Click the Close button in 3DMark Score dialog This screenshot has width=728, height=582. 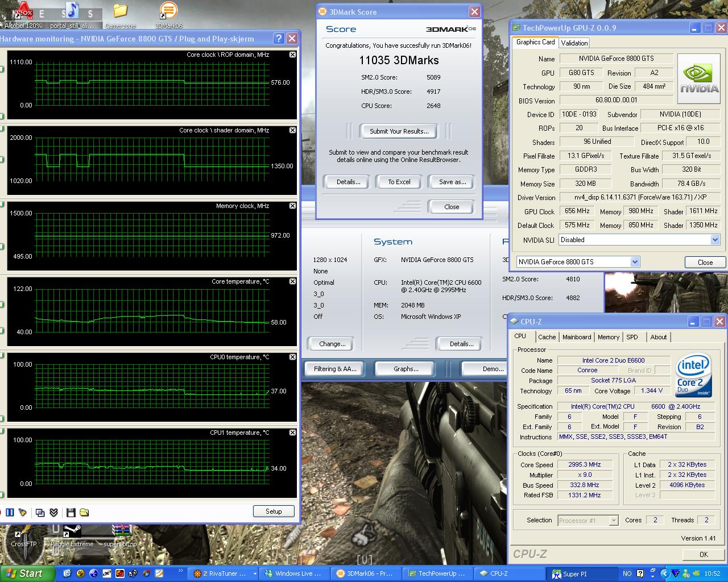point(452,207)
